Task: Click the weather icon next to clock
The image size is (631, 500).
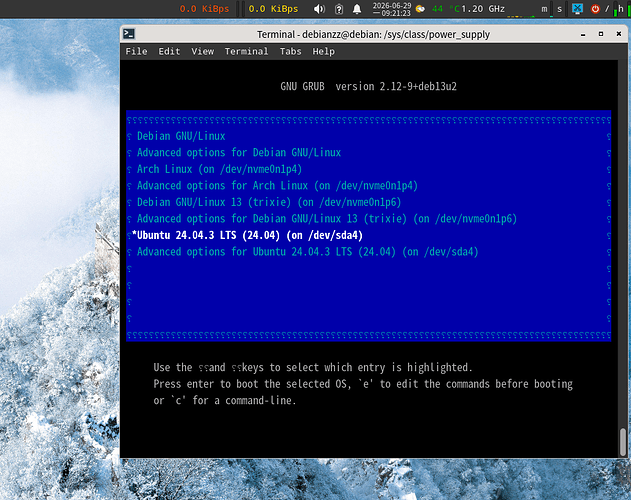Action: 420,9
